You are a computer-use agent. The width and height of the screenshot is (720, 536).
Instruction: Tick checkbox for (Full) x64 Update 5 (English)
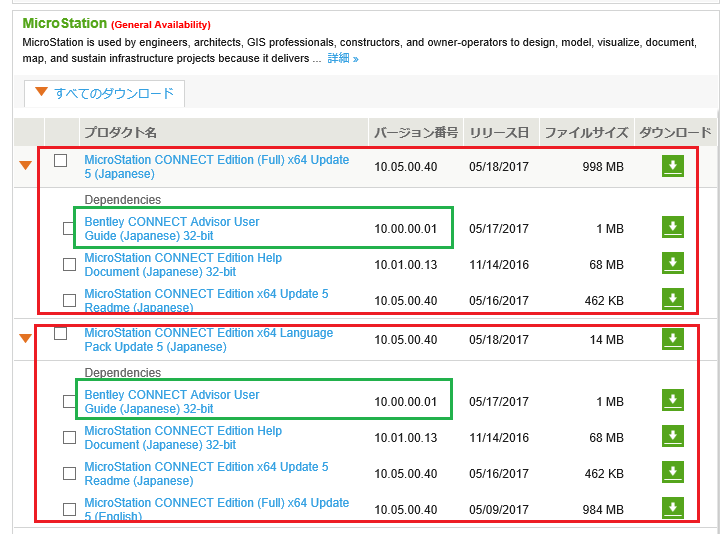click(69, 509)
